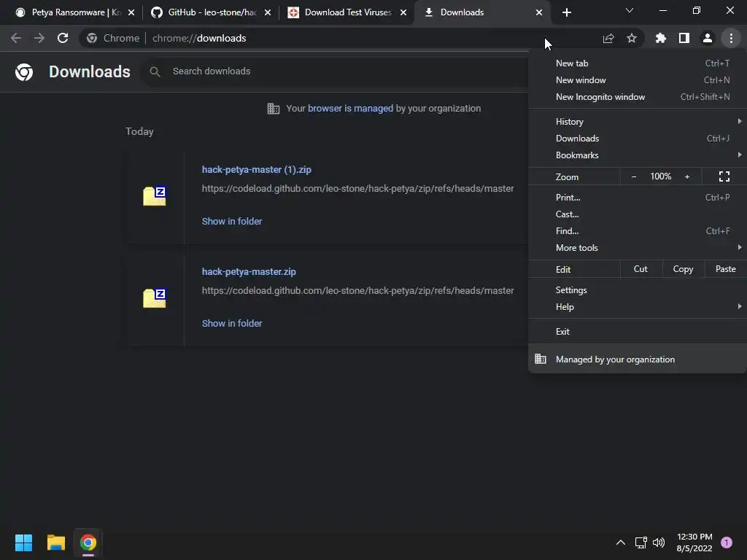Open the profile avatar icon

pos(708,38)
